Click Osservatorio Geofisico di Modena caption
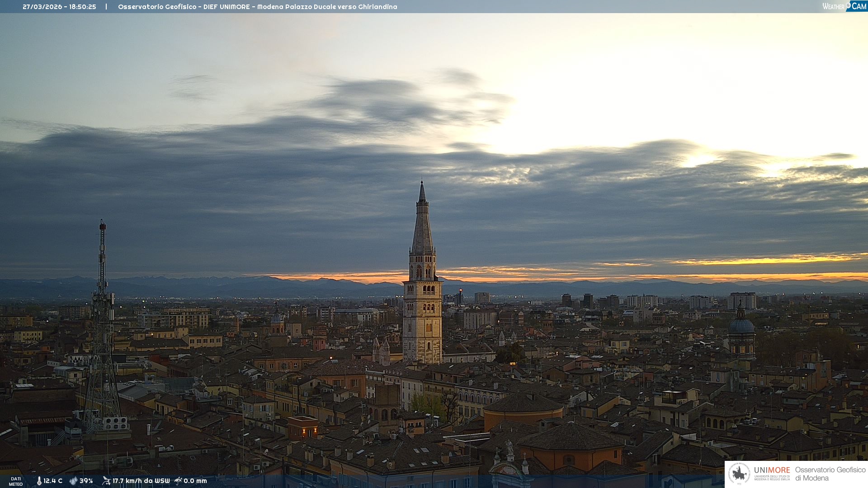868x488 pixels. pos(830,474)
